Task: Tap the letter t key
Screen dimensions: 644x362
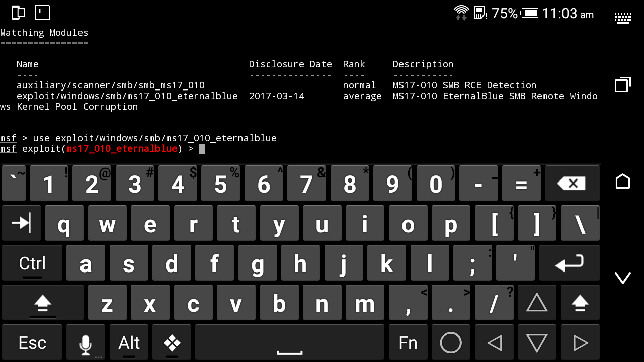Action: tap(236, 223)
